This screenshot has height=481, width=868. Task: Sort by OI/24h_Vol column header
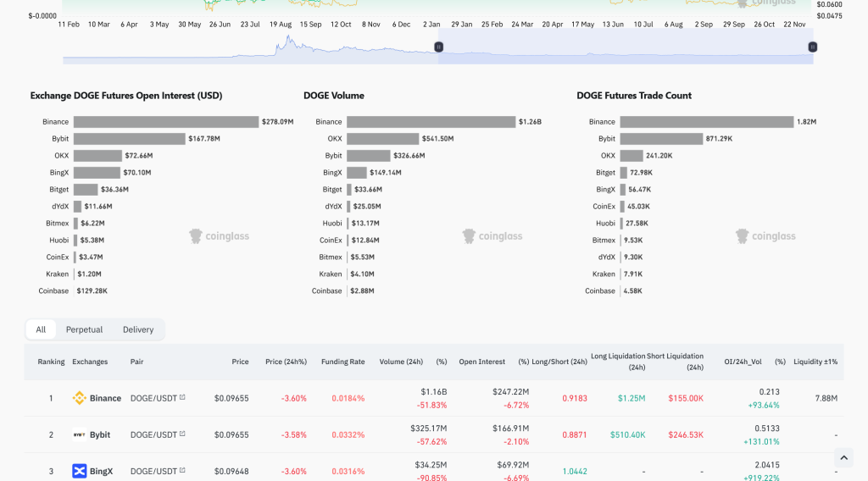tap(743, 362)
